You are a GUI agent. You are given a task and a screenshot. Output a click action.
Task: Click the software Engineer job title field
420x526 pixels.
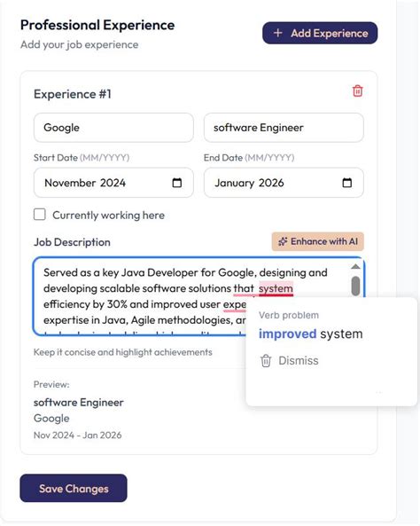tap(284, 128)
